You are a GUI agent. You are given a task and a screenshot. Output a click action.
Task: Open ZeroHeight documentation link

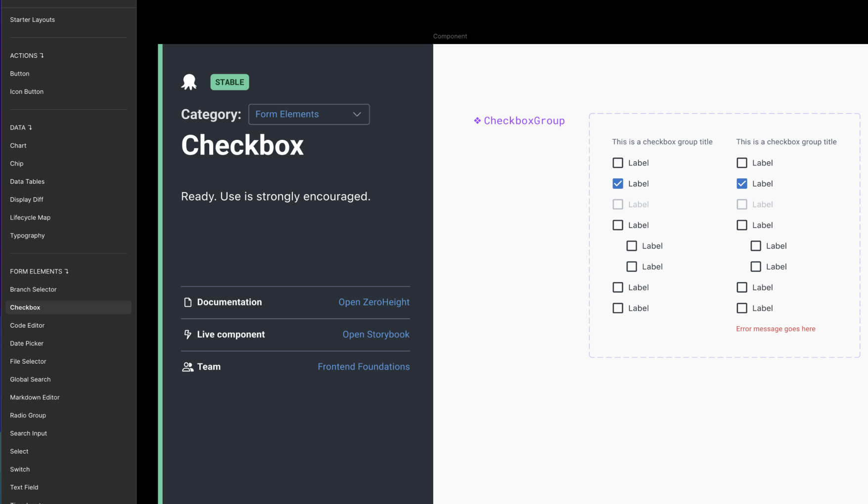pos(374,302)
